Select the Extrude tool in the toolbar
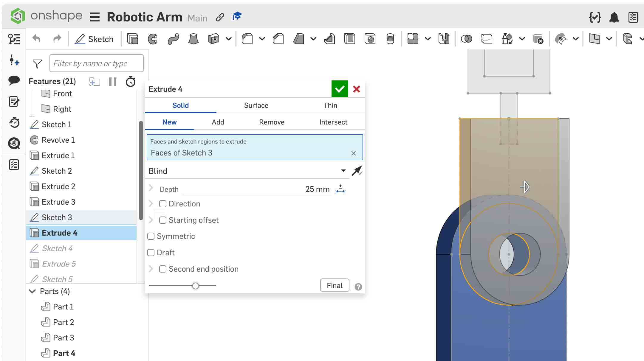 (133, 39)
